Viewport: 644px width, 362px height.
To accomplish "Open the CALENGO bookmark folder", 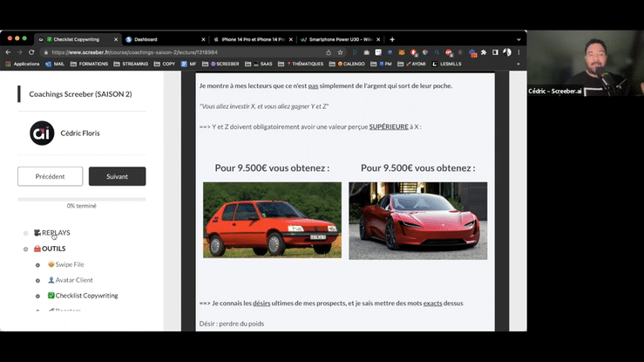I will coord(347,64).
